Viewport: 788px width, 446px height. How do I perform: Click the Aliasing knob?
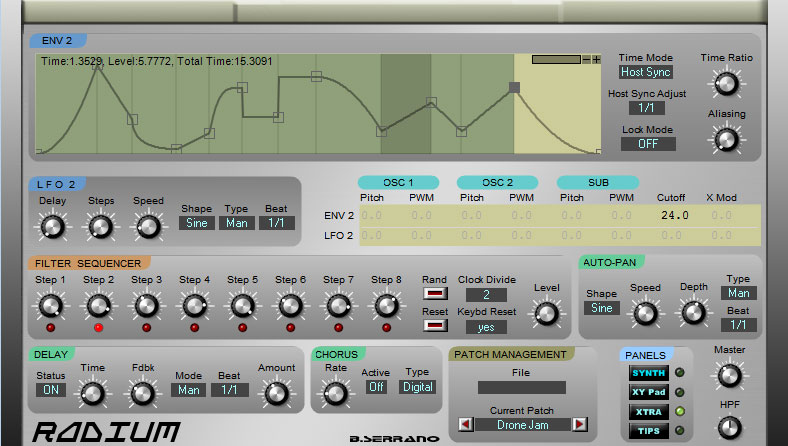[x=727, y=139]
